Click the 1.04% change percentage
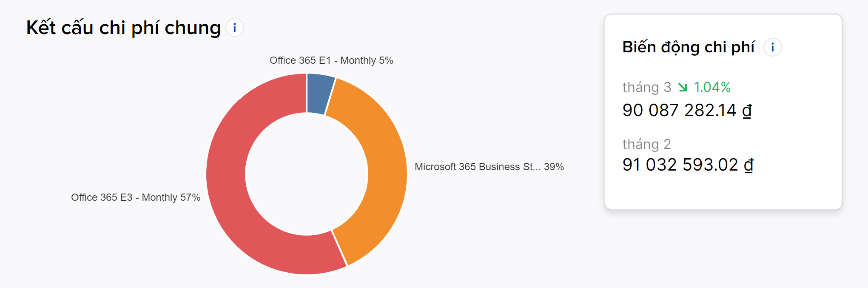 712,87
